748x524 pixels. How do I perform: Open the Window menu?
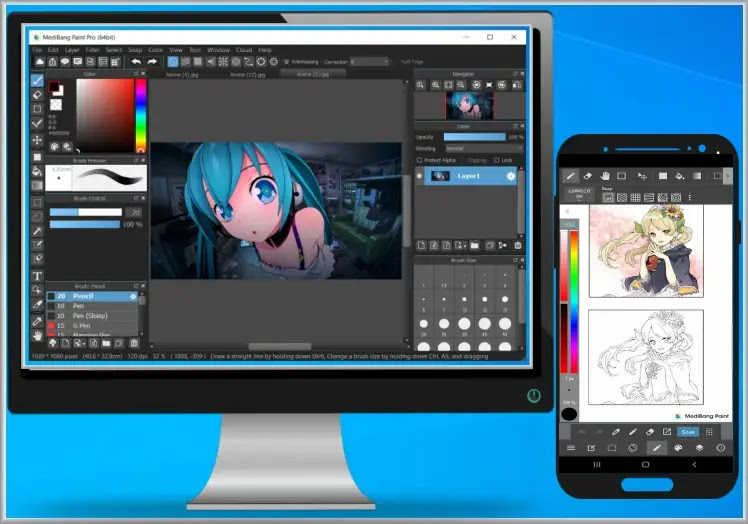[x=218, y=50]
